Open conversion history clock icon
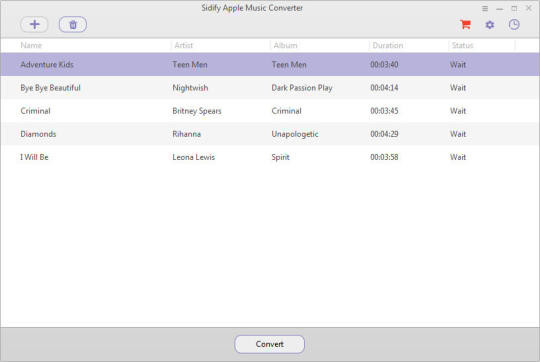This screenshot has height=362, width=540. click(514, 24)
